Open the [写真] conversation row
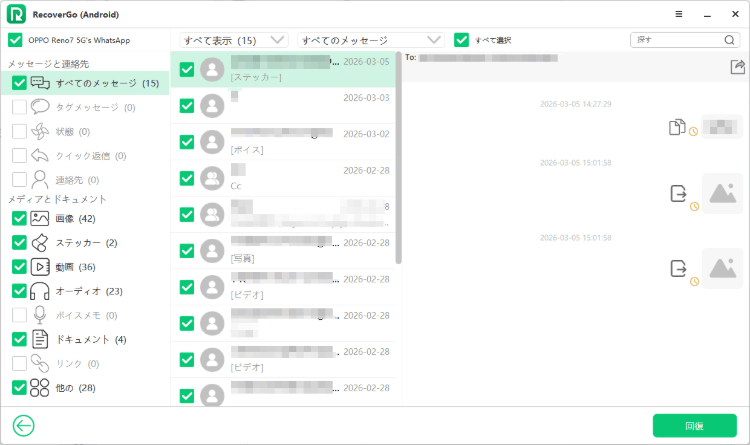750x445 pixels. pos(283,251)
